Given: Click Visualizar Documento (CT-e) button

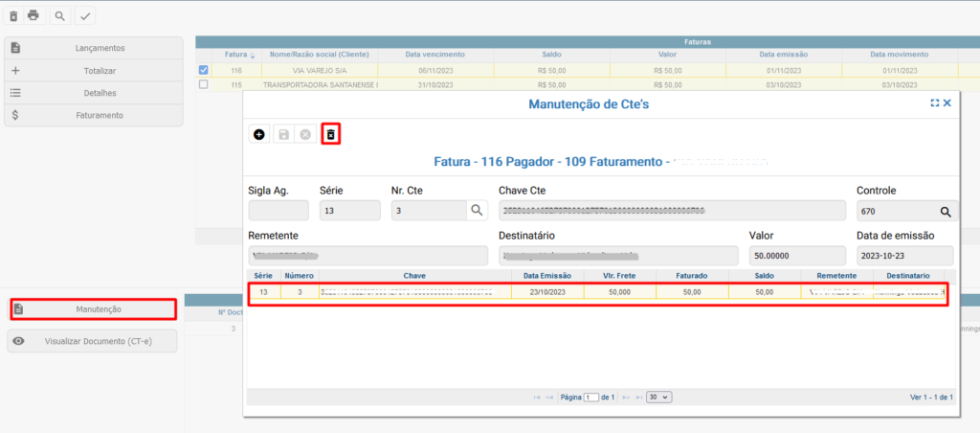Looking at the screenshot, I should 94,342.
